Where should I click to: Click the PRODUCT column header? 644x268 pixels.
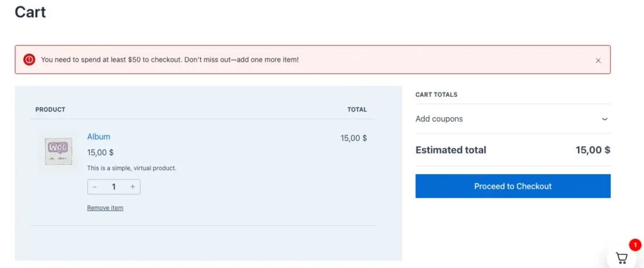[50, 109]
